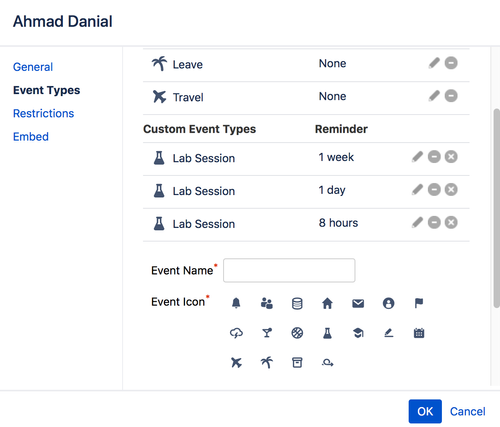Open the Restrictions tab
This screenshot has width=500, height=427.
coord(43,113)
